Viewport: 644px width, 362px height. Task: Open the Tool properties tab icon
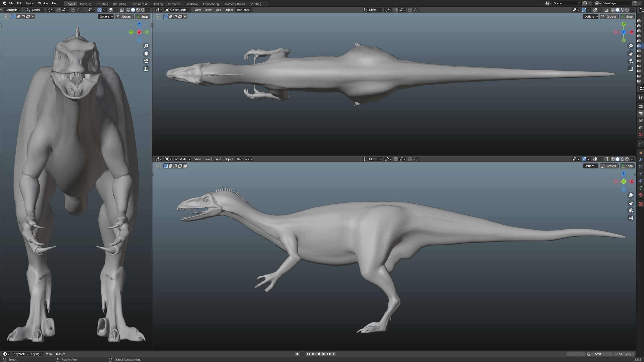(x=641, y=97)
